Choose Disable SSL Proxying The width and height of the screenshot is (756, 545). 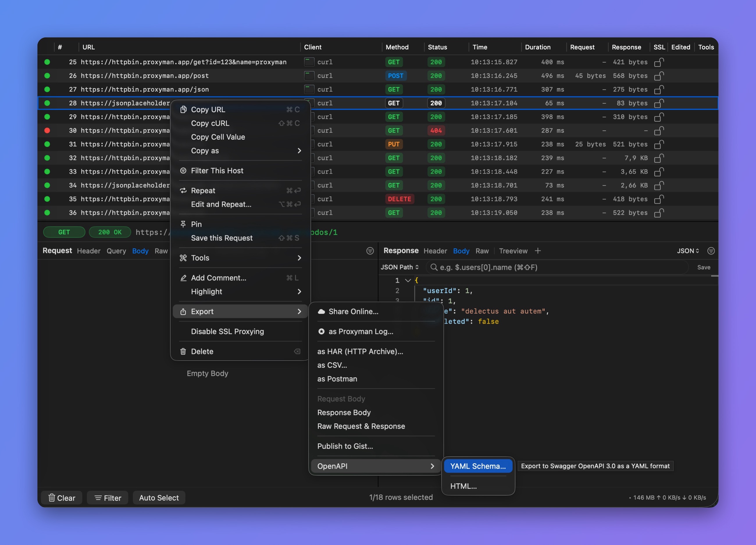click(240, 331)
